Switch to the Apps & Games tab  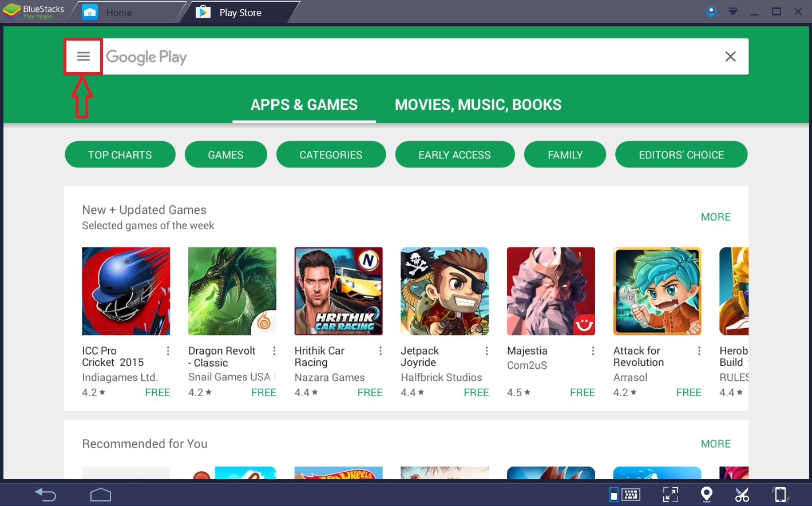coord(304,105)
